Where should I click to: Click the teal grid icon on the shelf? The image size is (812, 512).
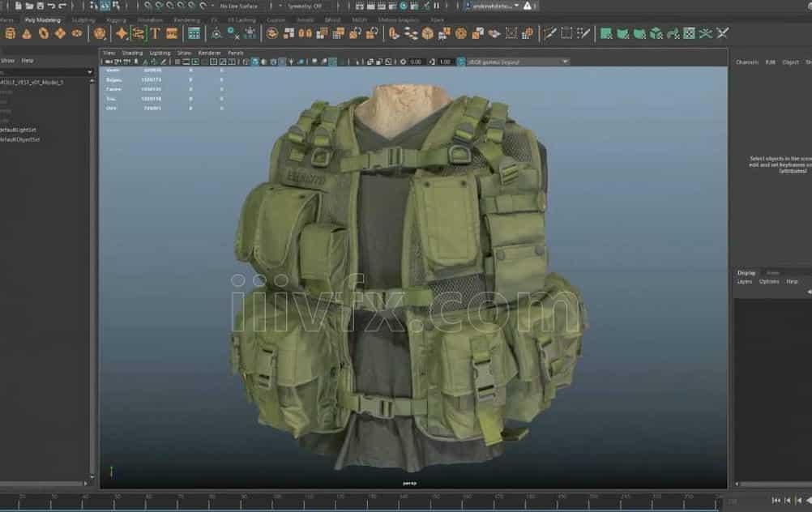coord(194,34)
